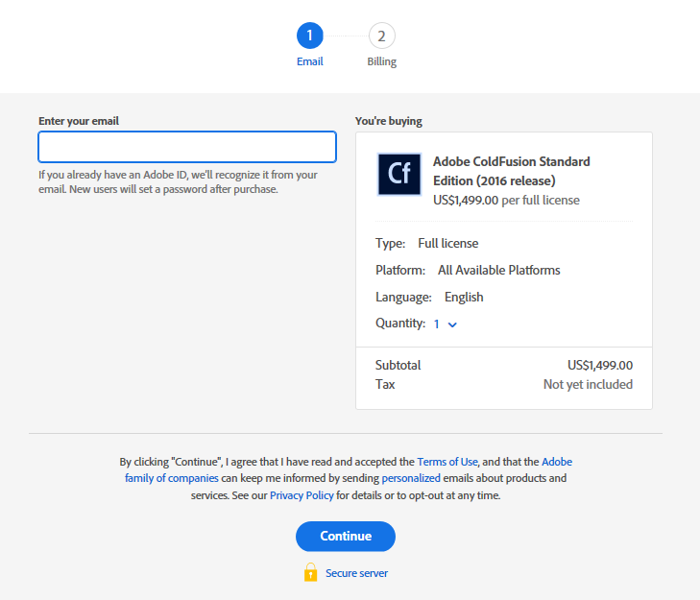Select step 1 Email circle
Image resolution: width=700 pixels, height=600 pixels.
[310, 36]
